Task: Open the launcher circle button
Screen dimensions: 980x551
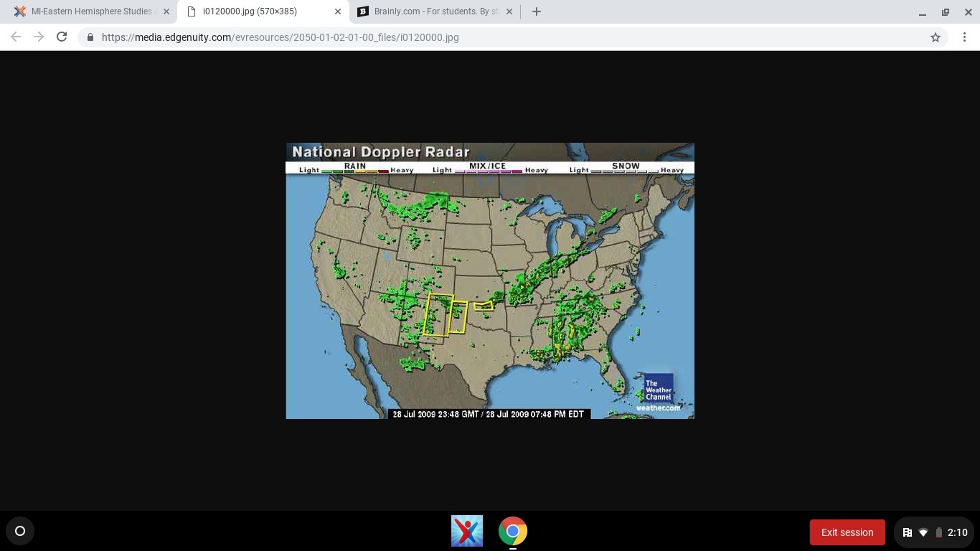Action: pyautogui.click(x=20, y=531)
